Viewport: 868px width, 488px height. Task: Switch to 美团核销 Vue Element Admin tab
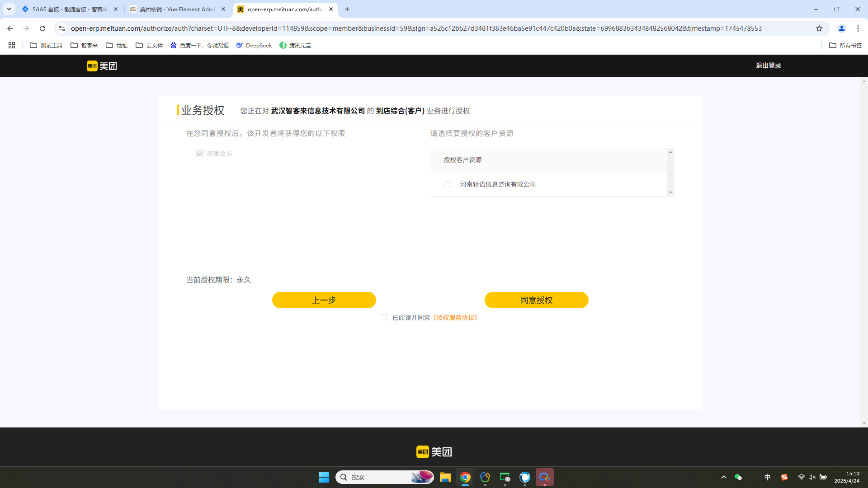[178, 9]
